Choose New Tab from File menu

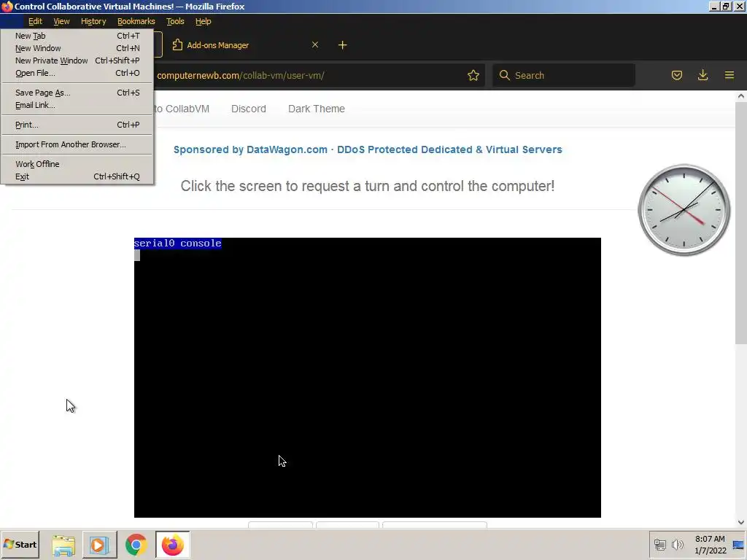coord(77,36)
